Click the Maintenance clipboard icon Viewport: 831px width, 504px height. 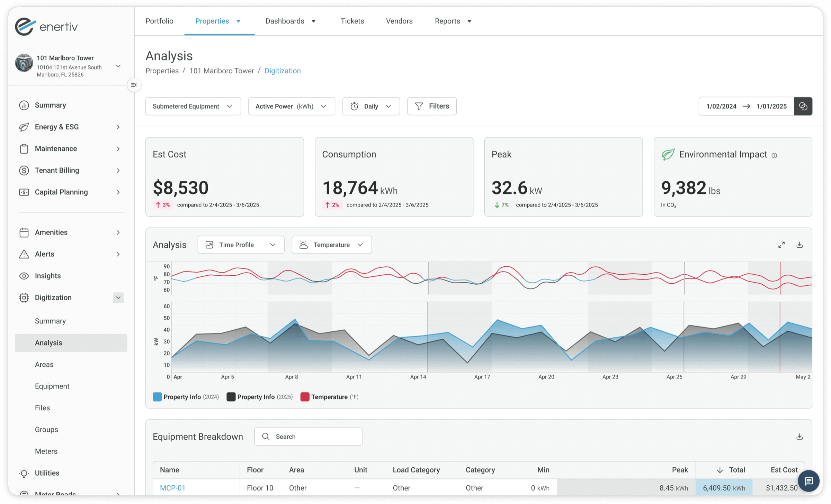[24, 149]
